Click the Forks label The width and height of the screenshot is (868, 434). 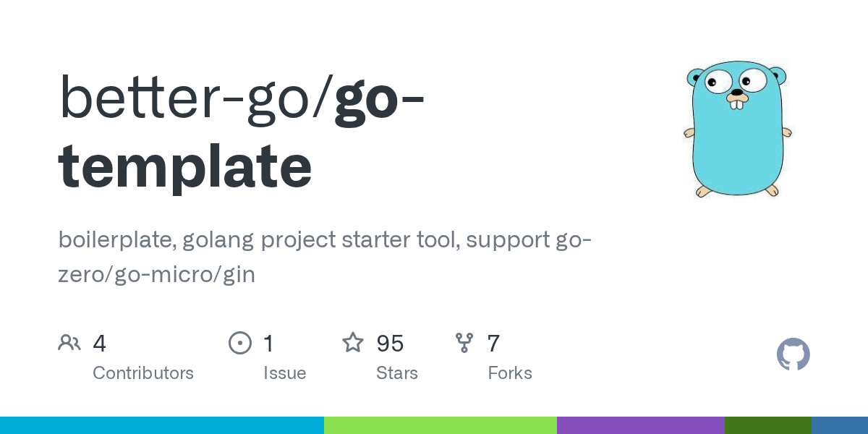(x=510, y=373)
